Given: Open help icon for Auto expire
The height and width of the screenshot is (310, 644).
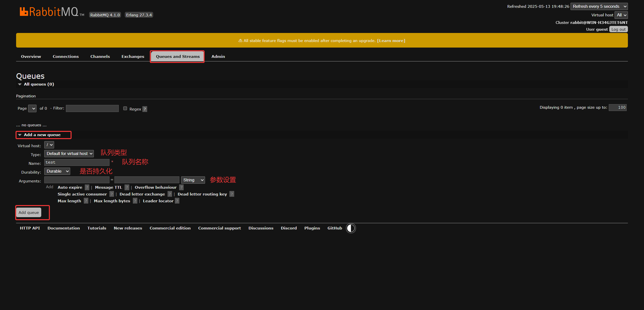Looking at the screenshot, I should 87,187.
